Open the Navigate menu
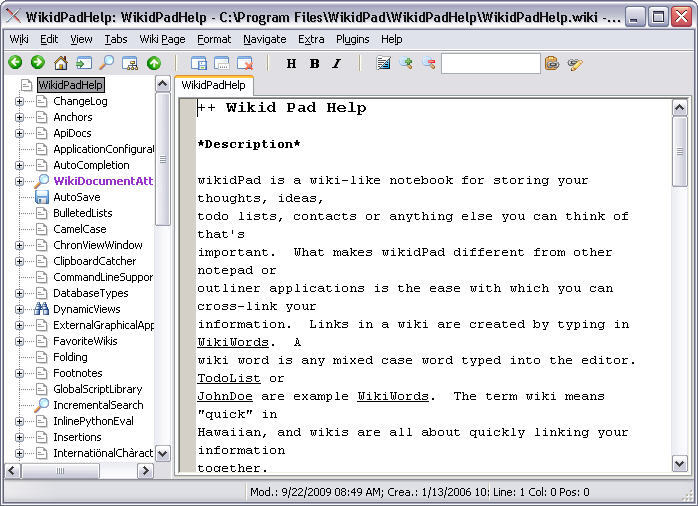The image size is (698, 506). [x=264, y=39]
